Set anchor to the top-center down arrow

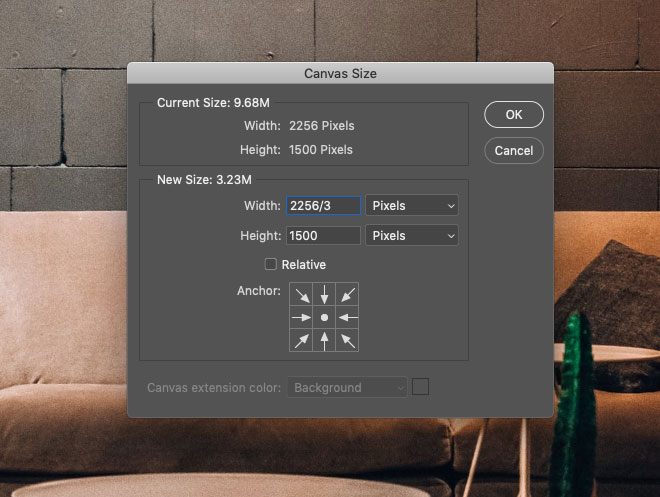324,294
